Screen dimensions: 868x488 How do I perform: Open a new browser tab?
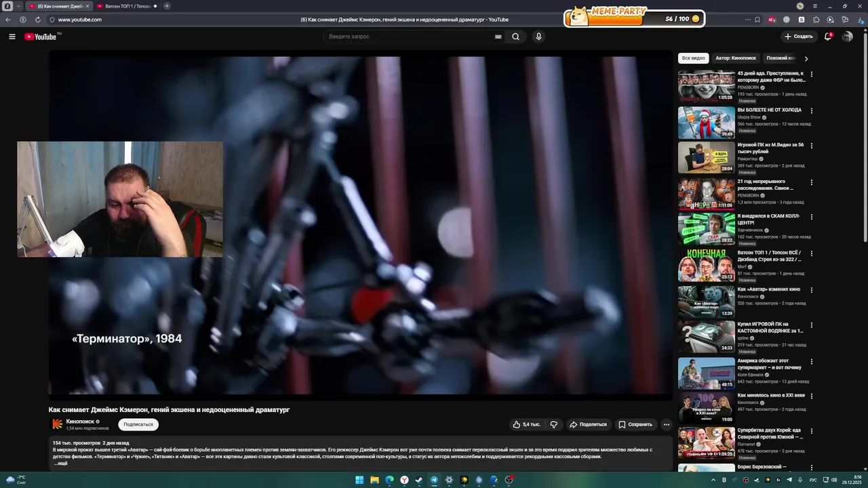click(x=167, y=6)
